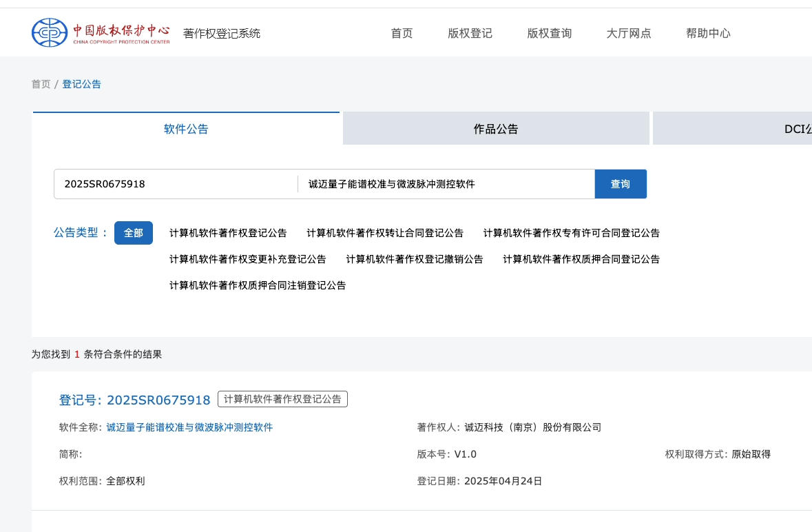Switch to the 作品公告 tab

(496, 128)
